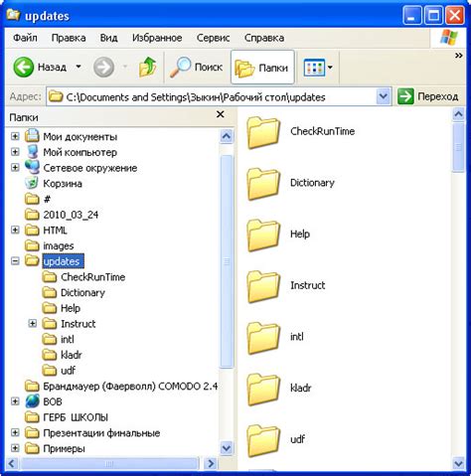The height and width of the screenshot is (476, 471).
Task: Click the address path input field
Action: (212, 96)
